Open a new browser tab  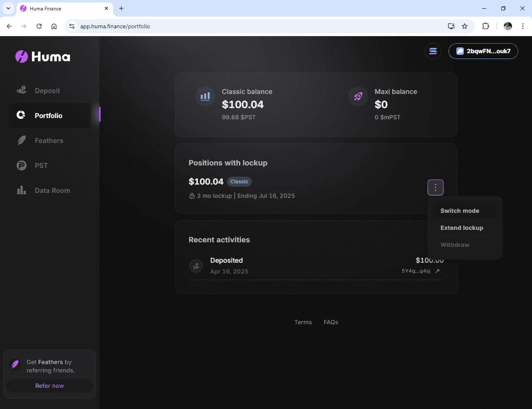click(121, 8)
